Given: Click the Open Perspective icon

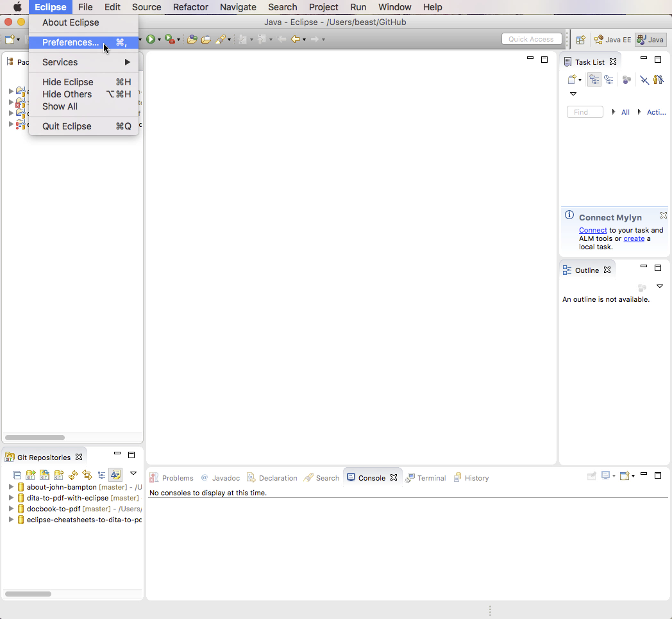Looking at the screenshot, I should tap(581, 40).
